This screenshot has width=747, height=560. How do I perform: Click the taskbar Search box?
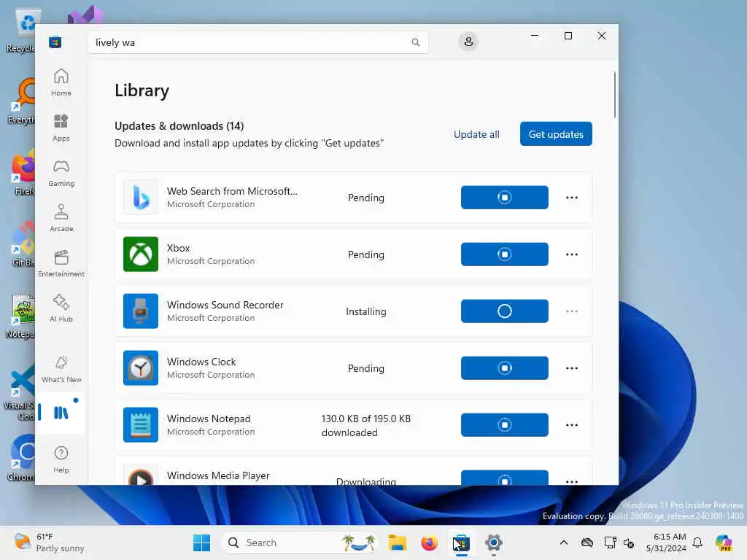299,542
